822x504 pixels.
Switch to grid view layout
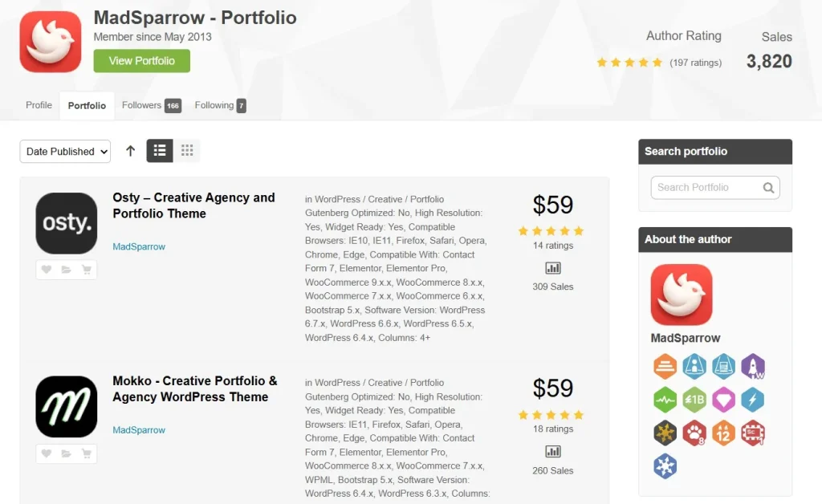point(187,151)
